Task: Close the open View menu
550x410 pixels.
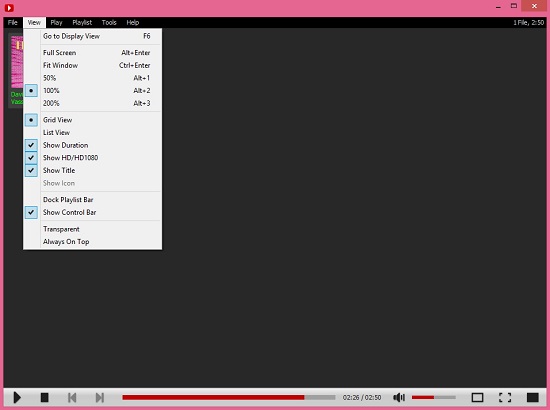Action: click(34, 22)
